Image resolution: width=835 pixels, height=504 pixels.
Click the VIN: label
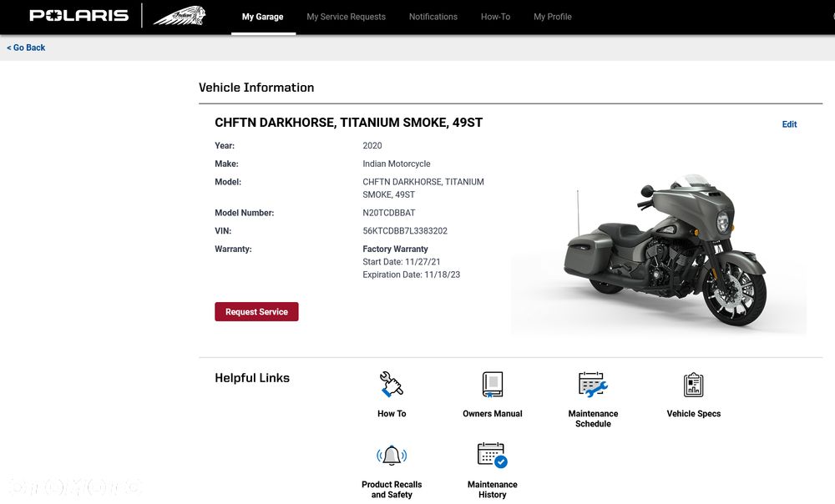click(x=223, y=231)
